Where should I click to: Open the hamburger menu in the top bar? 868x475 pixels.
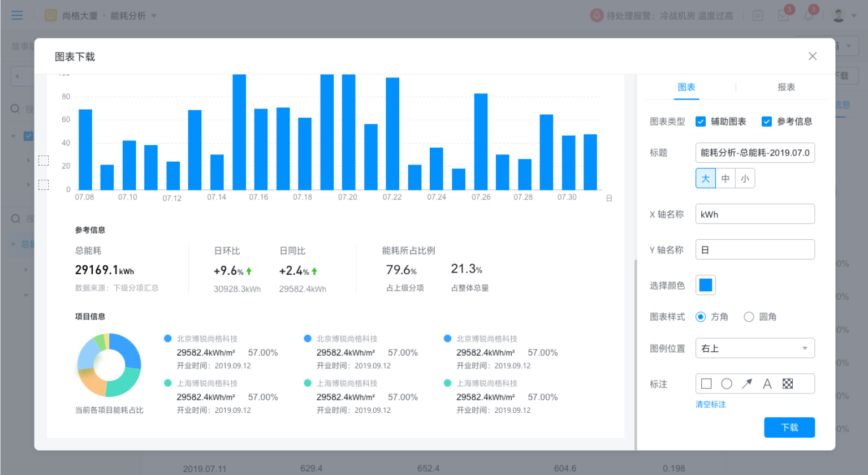17,15
